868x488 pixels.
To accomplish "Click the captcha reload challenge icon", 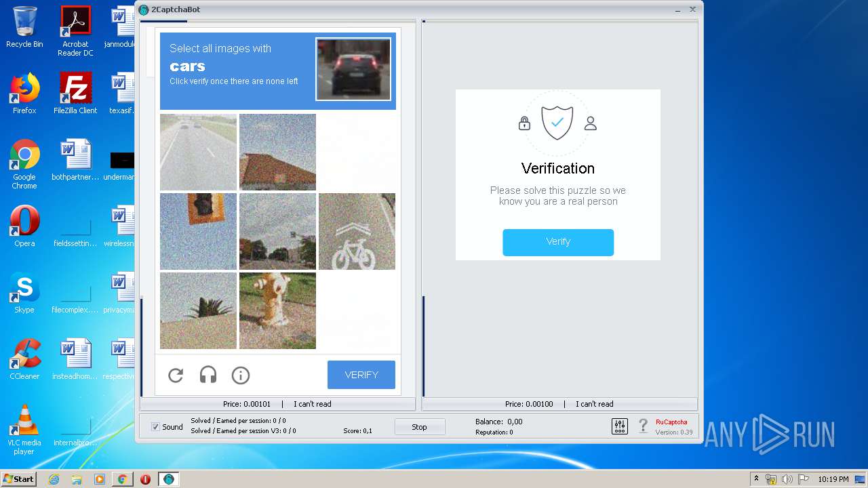I will (176, 375).
